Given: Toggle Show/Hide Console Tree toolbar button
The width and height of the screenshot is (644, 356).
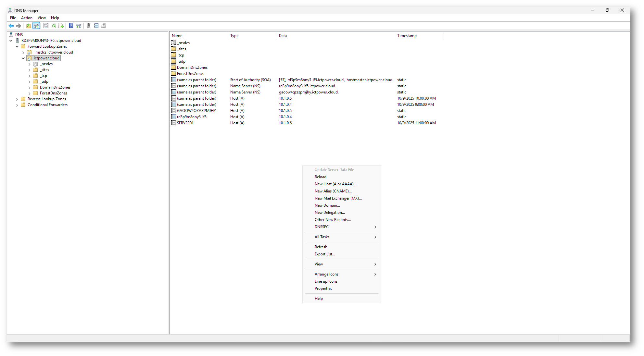Looking at the screenshot, I should coord(36,26).
